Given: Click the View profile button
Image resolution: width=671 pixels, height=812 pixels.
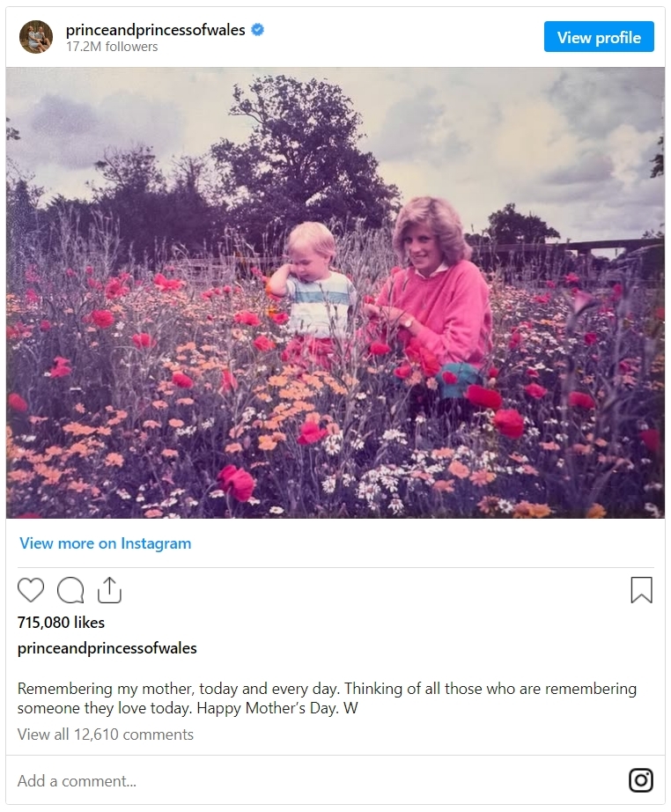Looking at the screenshot, I should coord(599,37).
